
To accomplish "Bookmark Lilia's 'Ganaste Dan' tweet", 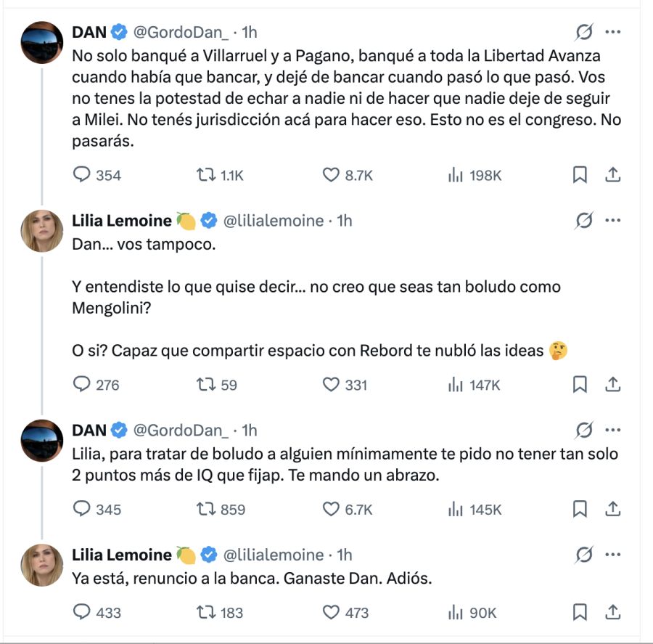I will [580, 613].
